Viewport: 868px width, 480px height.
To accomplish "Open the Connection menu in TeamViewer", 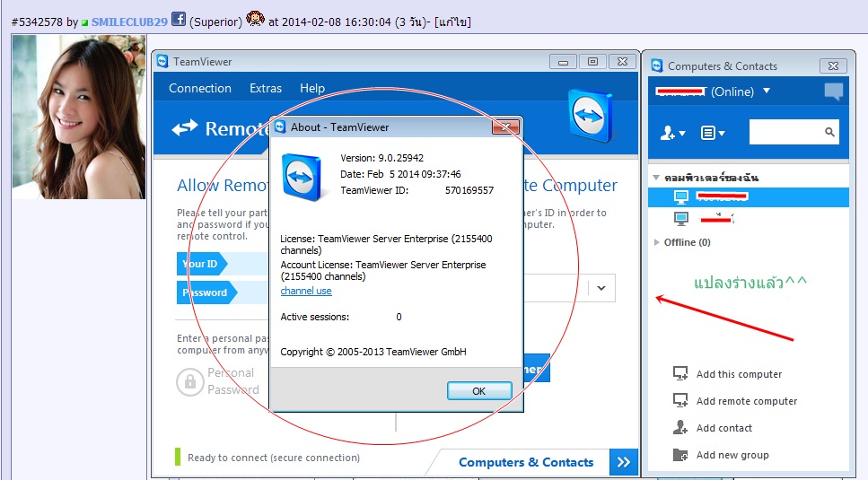I will pyautogui.click(x=200, y=89).
